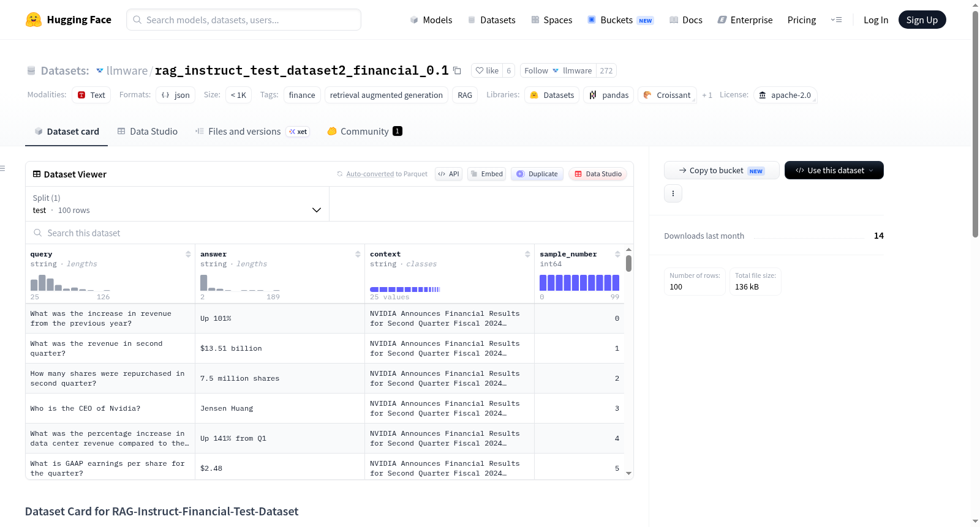The height and width of the screenshot is (527, 980).
Task: Sort the query column
Action: click(x=188, y=254)
